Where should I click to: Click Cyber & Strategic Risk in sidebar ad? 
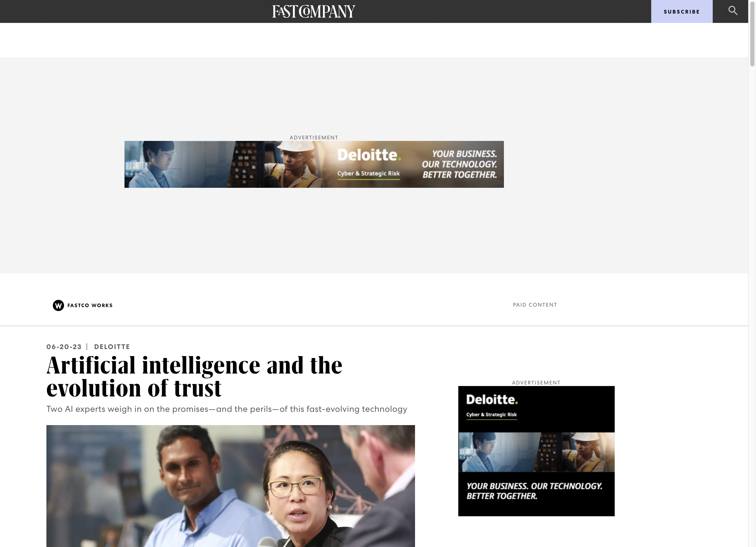click(x=492, y=415)
